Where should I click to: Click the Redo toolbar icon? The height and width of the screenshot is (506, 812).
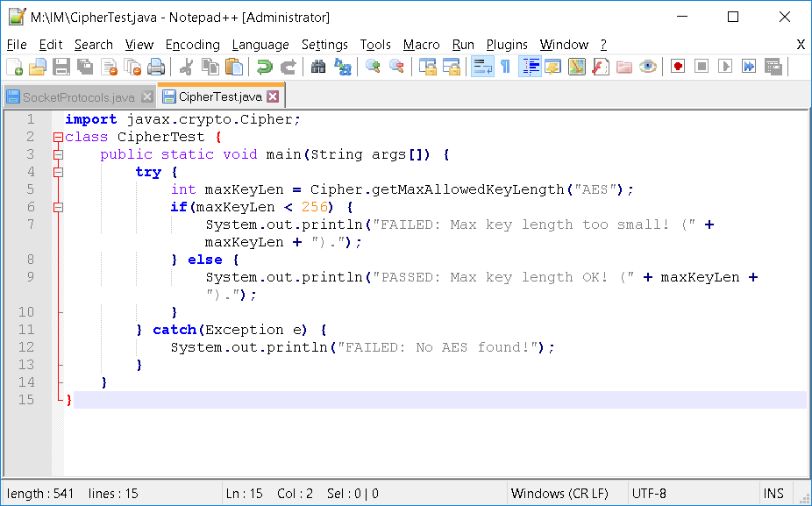click(288, 67)
